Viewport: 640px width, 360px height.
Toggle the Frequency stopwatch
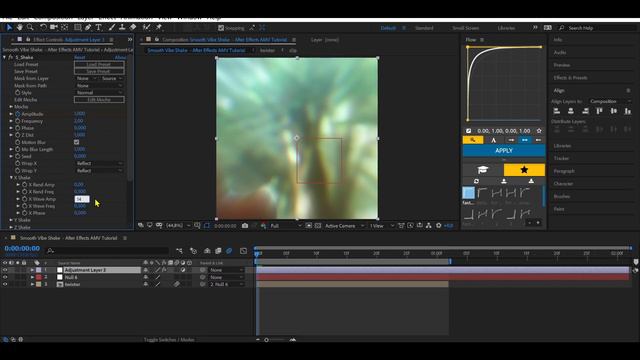[x=18, y=121]
